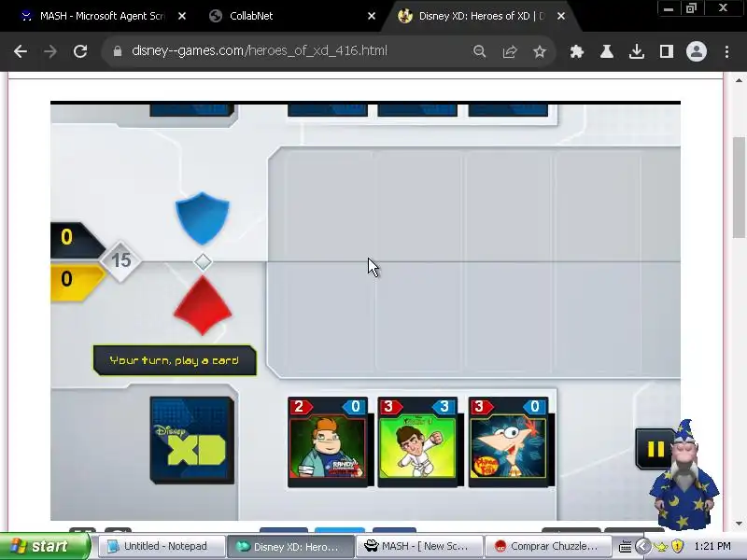Click the small diamond between shield and attack
The height and width of the screenshot is (560, 747).
203,262
